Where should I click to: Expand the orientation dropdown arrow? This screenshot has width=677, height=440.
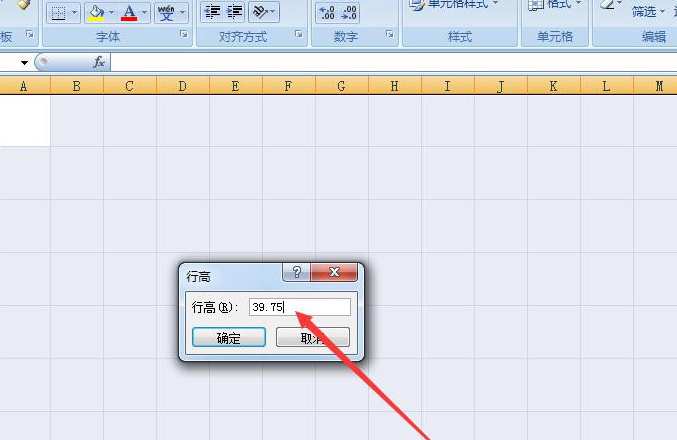click(x=274, y=12)
